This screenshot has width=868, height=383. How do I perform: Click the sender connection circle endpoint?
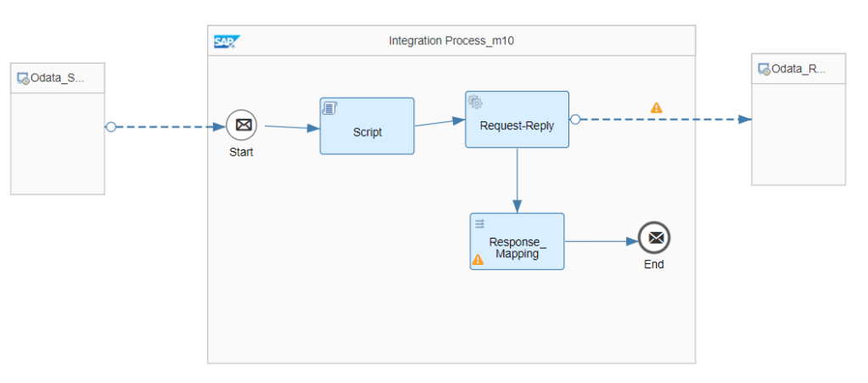click(110, 127)
